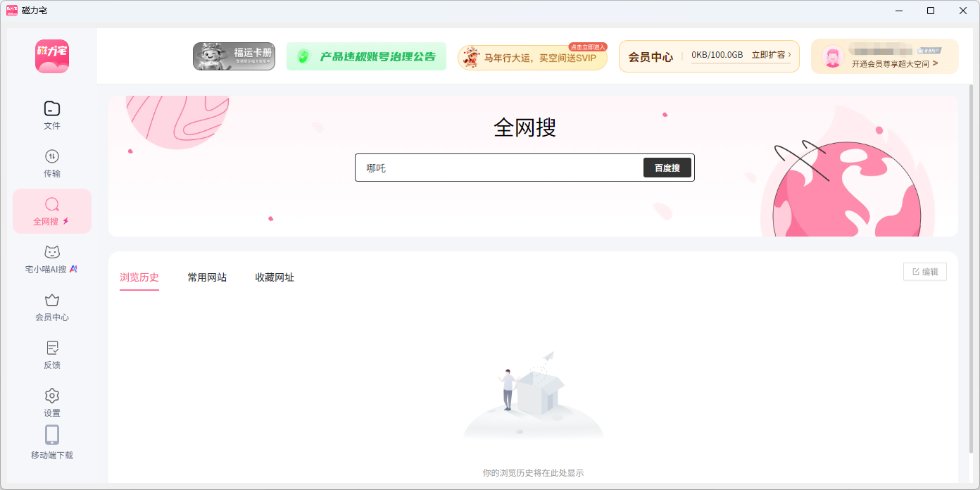Click the 百度搜 search button
The image size is (980, 490).
click(x=667, y=168)
